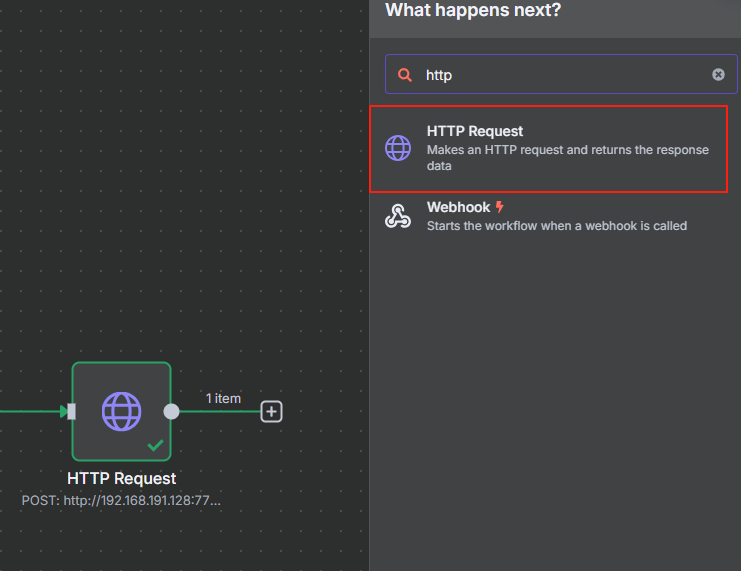
Task: Choose the HTTP Request title in search results
Action: click(x=474, y=131)
